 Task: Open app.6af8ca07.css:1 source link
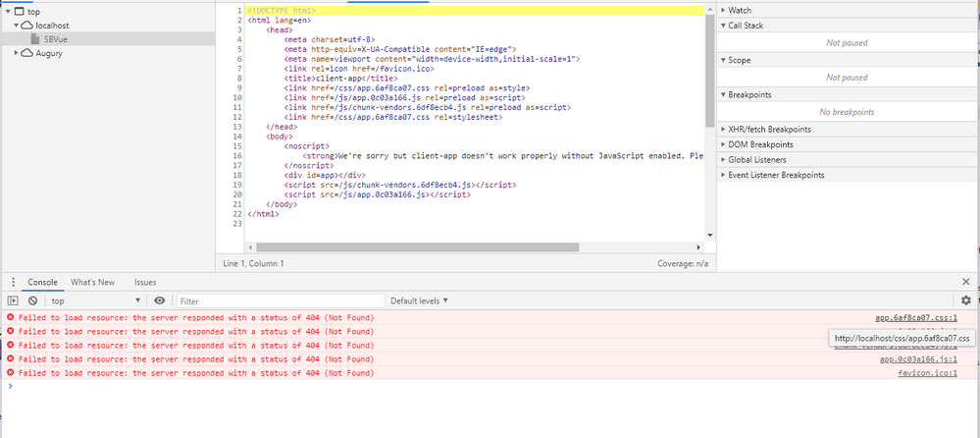coord(915,318)
